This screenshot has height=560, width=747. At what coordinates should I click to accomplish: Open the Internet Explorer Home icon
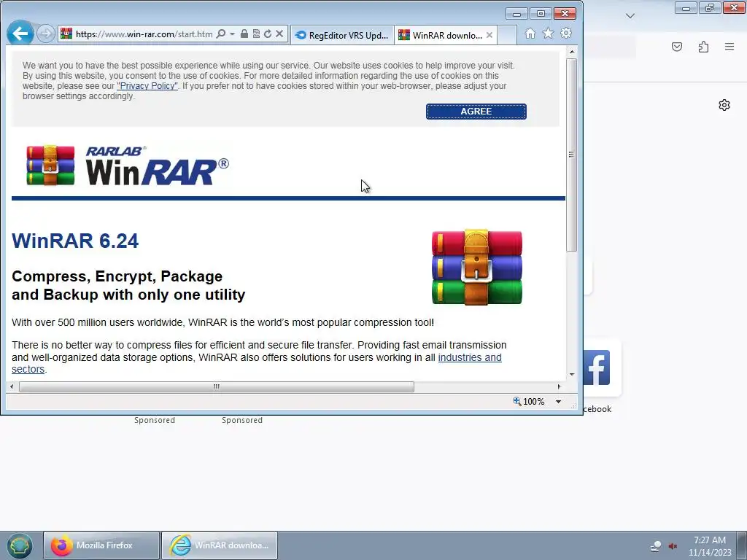(530, 34)
